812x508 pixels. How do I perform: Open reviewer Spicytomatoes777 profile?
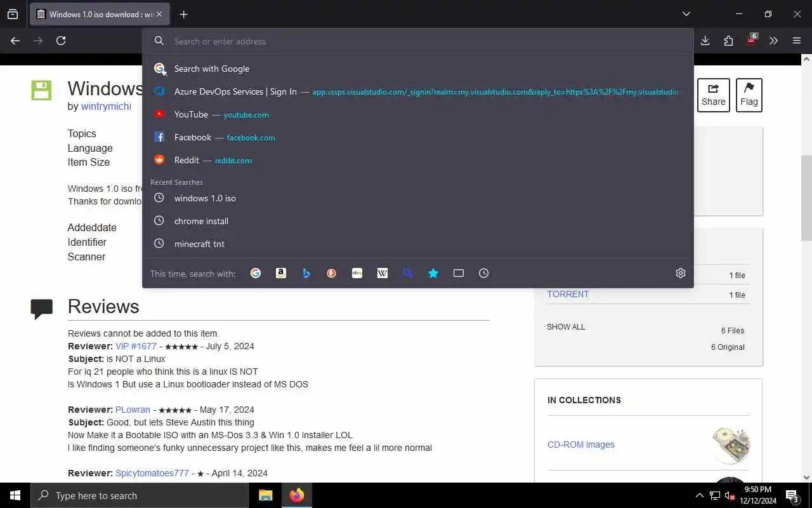tap(152, 473)
